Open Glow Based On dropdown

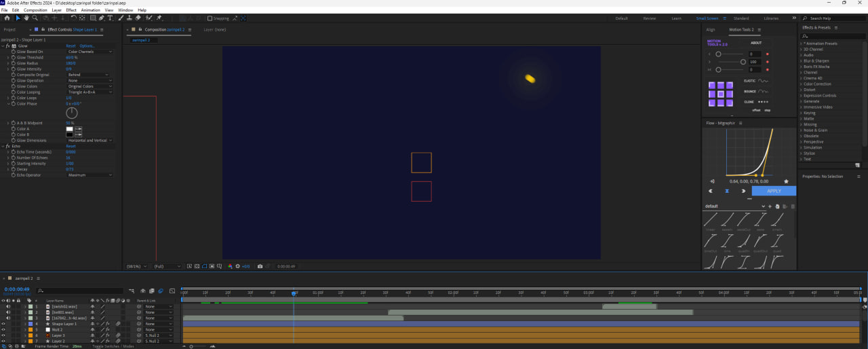pos(90,52)
